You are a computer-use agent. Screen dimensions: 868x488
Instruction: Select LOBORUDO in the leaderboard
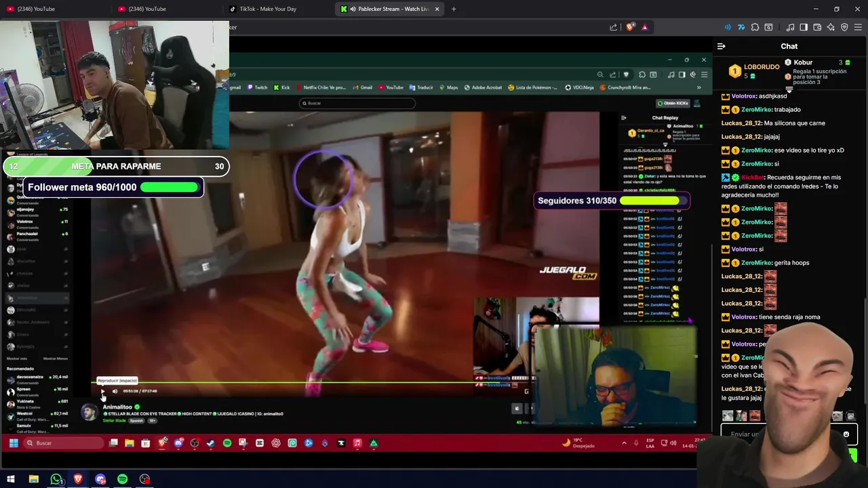pos(762,67)
